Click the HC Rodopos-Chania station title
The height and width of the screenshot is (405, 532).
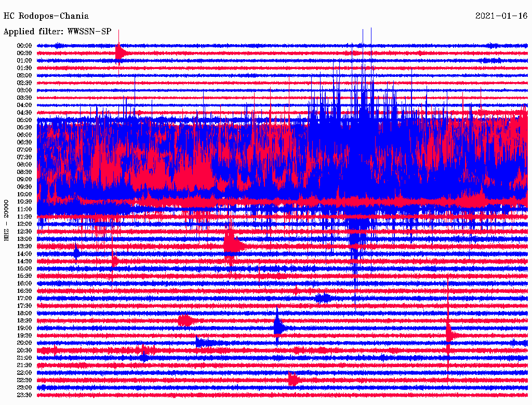tap(46, 16)
